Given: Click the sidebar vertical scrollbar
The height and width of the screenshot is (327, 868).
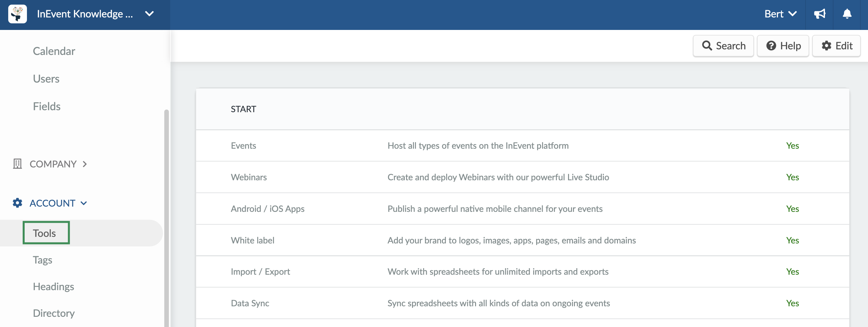Looking at the screenshot, I should tap(166, 218).
